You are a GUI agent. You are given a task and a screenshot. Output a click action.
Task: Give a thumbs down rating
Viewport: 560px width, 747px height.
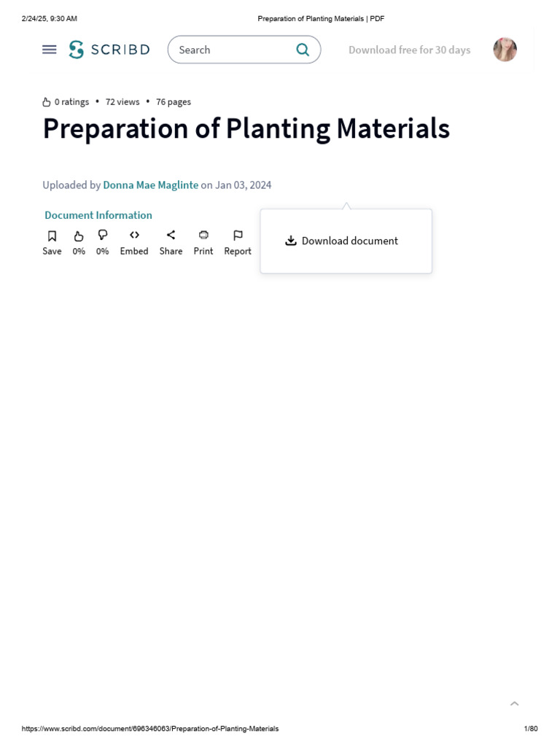pyautogui.click(x=102, y=243)
